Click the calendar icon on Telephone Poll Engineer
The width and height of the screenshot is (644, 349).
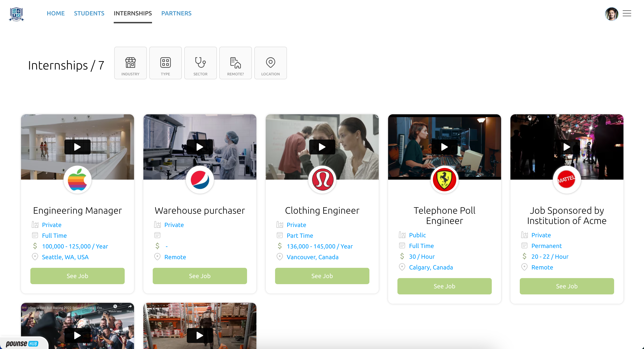pos(402,246)
